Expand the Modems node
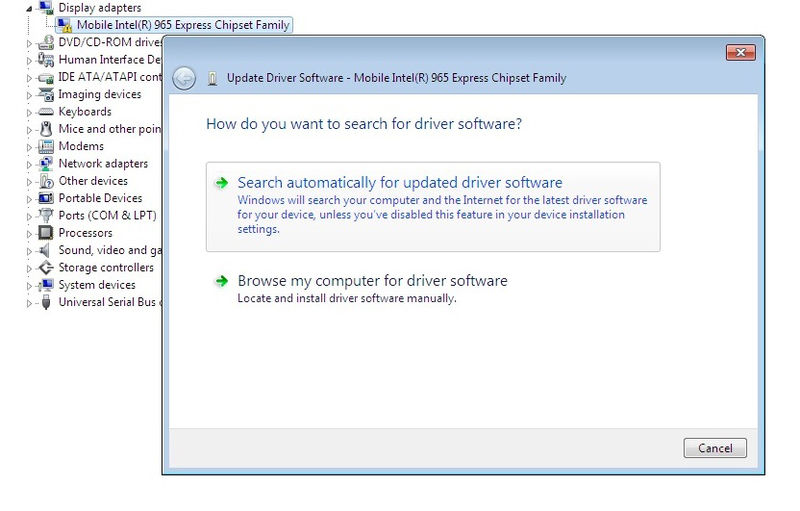 click(29, 147)
